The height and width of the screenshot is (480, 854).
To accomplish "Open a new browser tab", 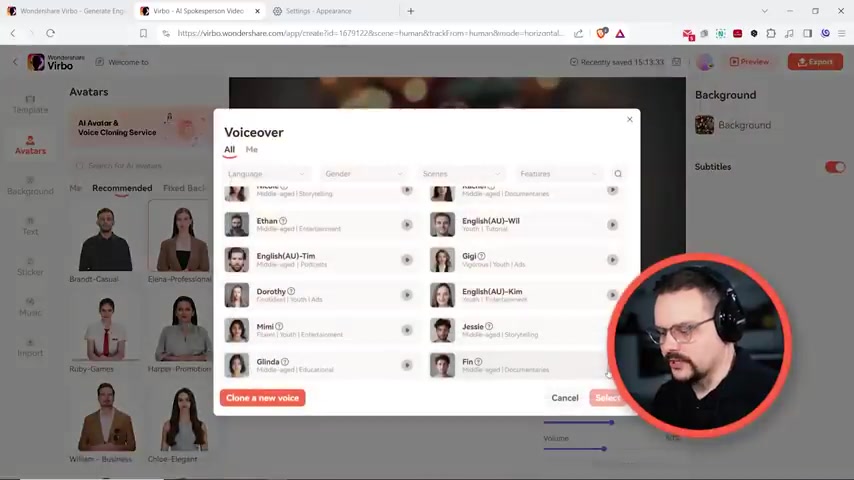I will coord(411,11).
